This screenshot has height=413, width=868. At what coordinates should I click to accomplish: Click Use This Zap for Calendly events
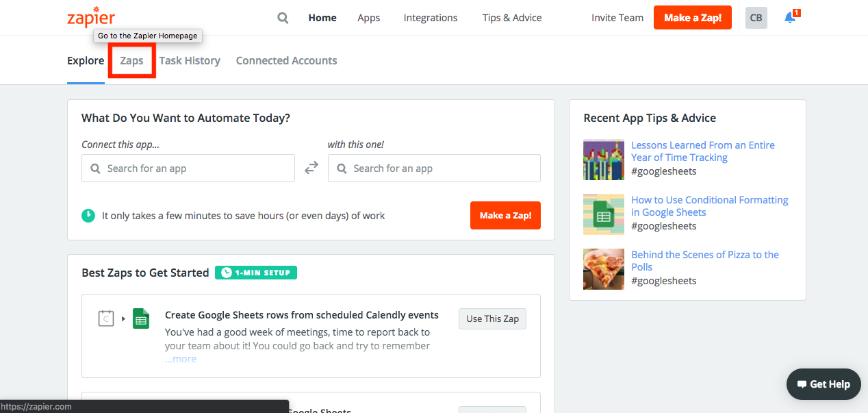[x=492, y=318]
